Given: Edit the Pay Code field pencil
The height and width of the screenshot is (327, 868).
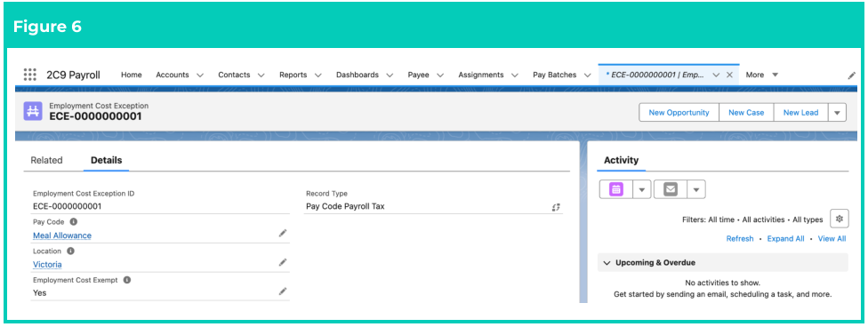Looking at the screenshot, I should [283, 234].
